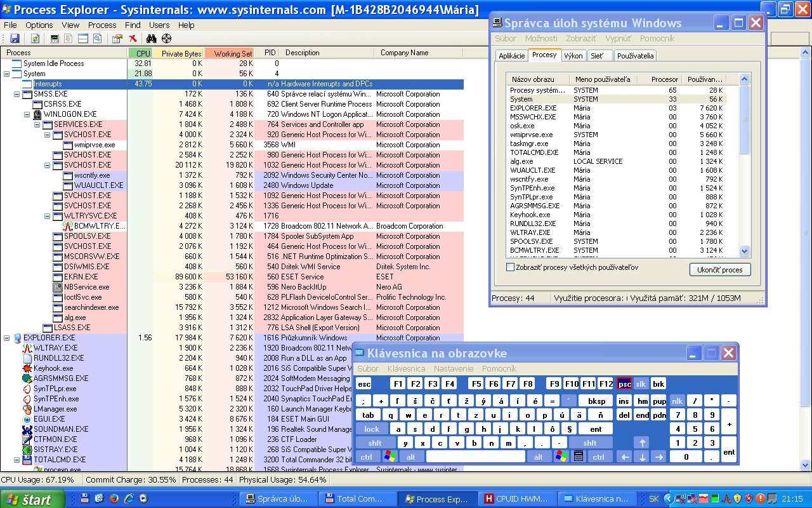Open the Options menu in Process Explorer
This screenshot has height=508, width=812.
[x=39, y=25]
